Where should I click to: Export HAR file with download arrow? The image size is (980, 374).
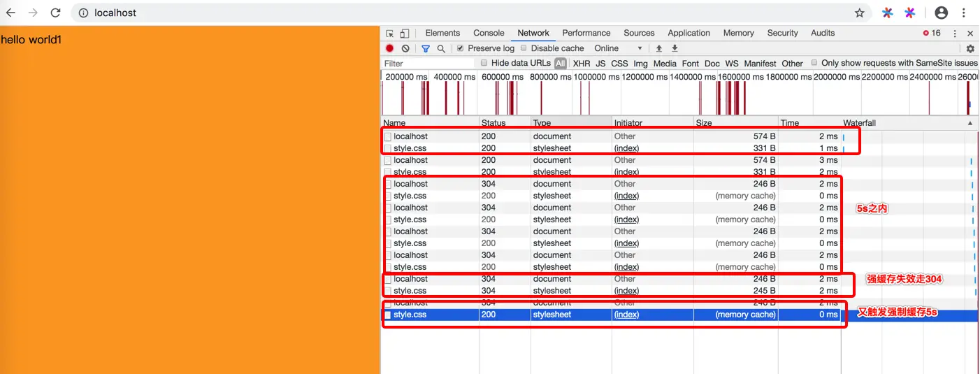click(x=675, y=48)
